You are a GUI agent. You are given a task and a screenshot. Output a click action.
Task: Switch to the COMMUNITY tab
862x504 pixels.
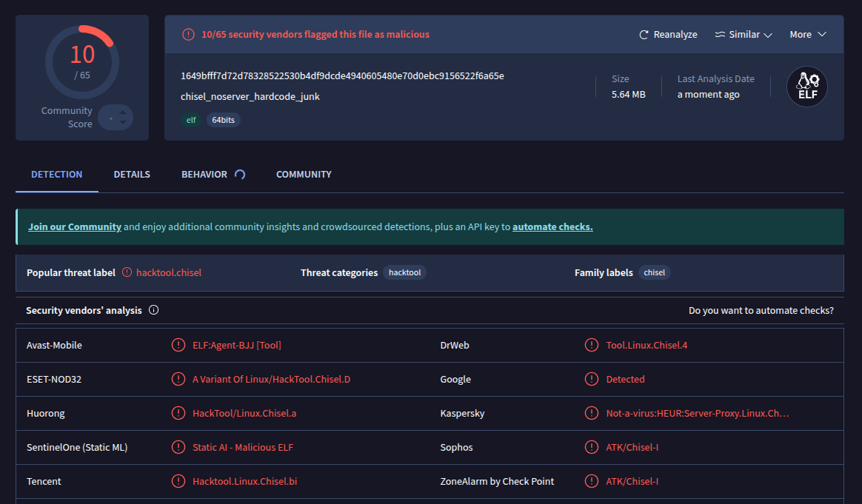click(304, 174)
